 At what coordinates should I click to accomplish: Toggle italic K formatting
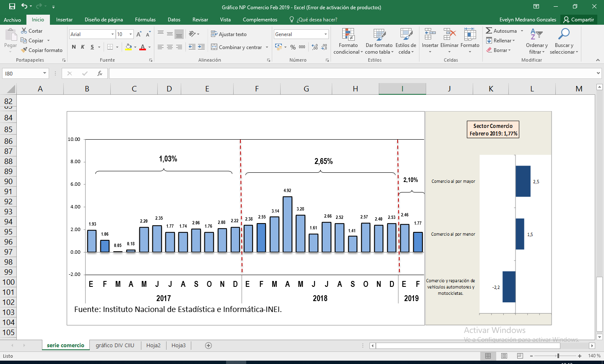(83, 47)
